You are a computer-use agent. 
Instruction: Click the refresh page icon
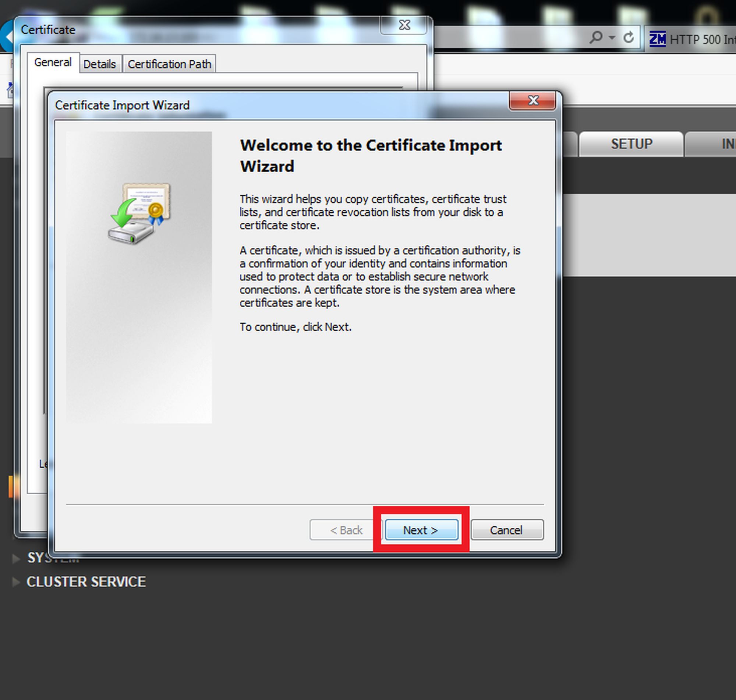629,38
